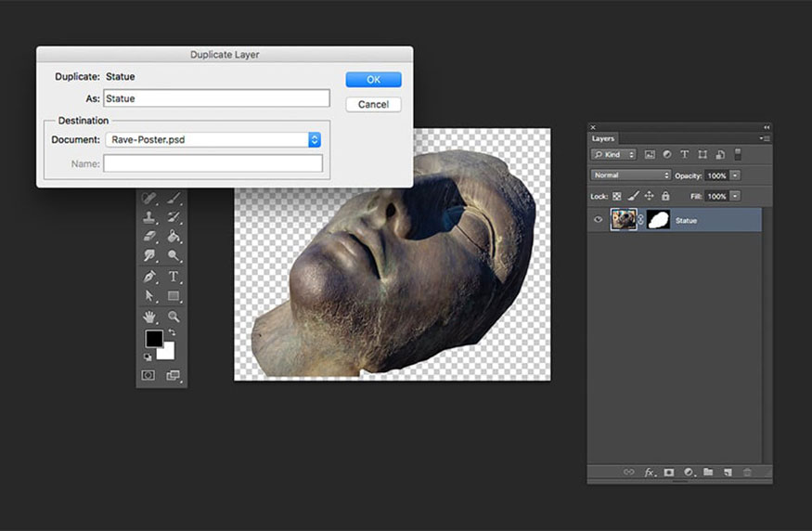Open the Opacity slider dropdown arrow
812x531 pixels.
point(735,175)
